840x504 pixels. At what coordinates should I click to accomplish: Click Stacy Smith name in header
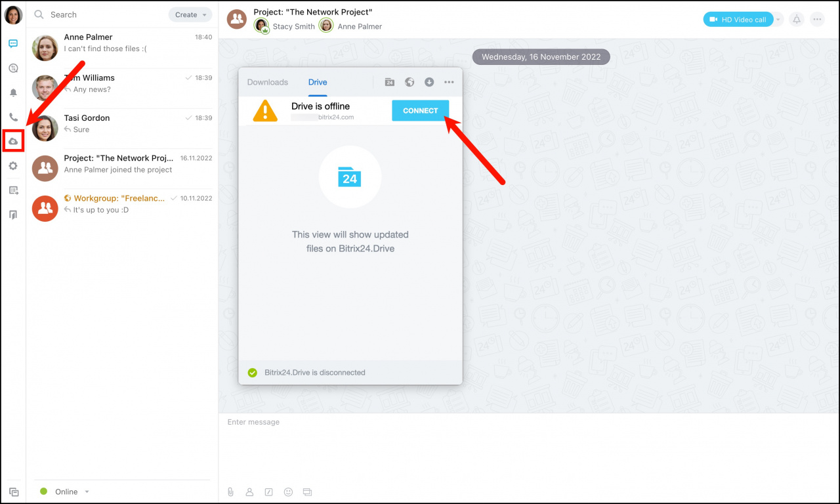tap(294, 26)
